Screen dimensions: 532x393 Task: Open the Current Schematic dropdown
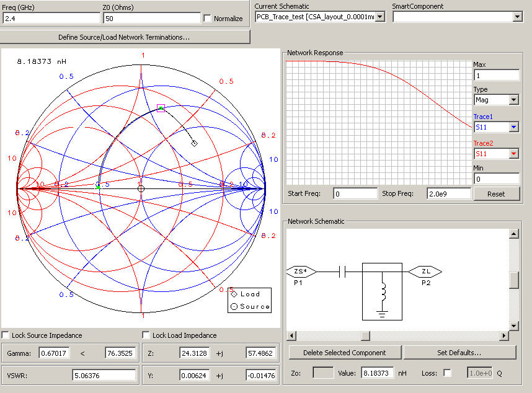(380, 17)
